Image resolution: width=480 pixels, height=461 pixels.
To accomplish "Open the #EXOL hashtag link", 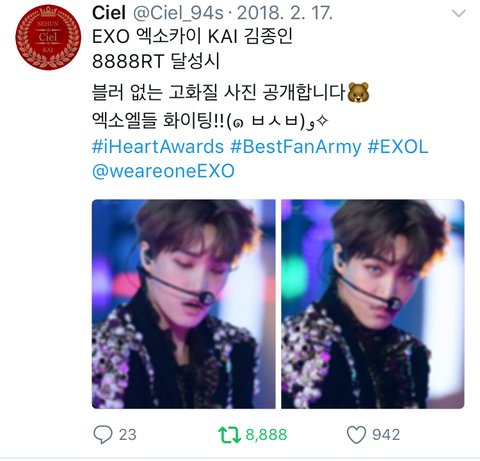I will [x=398, y=147].
